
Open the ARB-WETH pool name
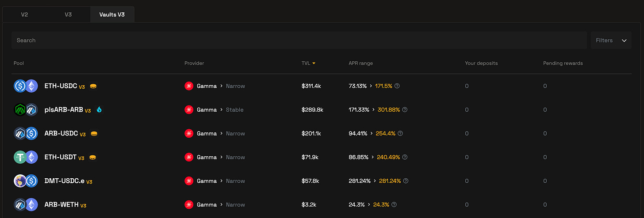click(x=61, y=205)
